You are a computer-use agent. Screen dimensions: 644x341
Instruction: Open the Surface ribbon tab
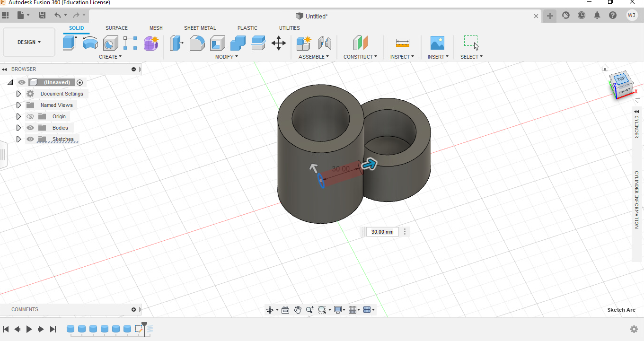(116, 28)
